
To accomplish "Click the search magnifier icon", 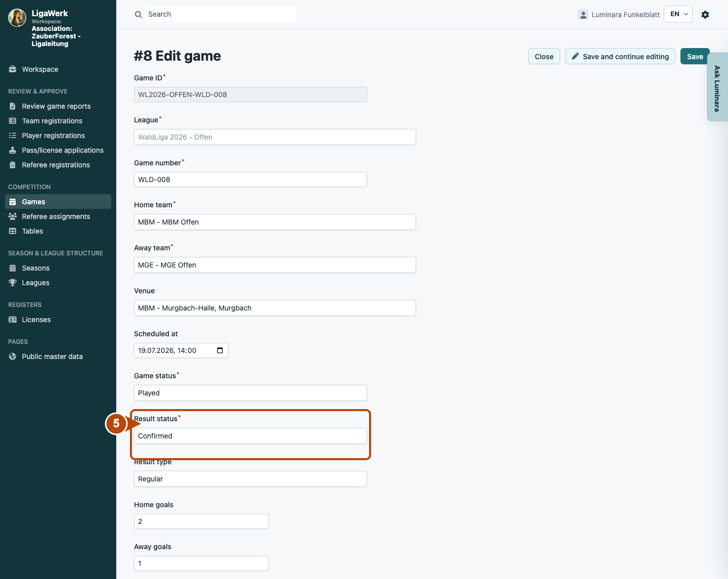I will click(x=139, y=15).
